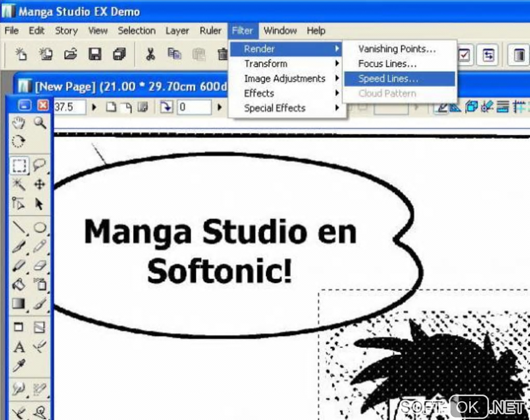Select the Marker tool

[x=19, y=265]
